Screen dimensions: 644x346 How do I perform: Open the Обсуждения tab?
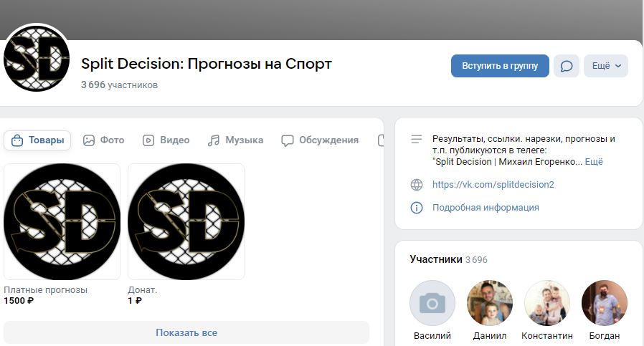tap(320, 140)
